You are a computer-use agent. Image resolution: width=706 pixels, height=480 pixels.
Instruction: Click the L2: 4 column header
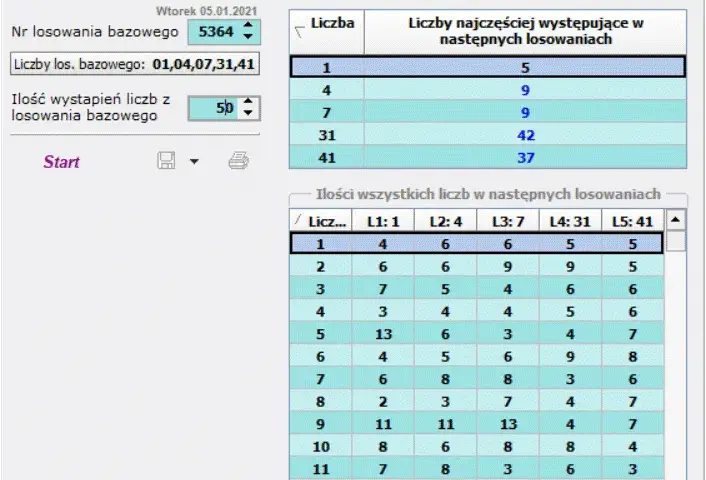click(445, 221)
